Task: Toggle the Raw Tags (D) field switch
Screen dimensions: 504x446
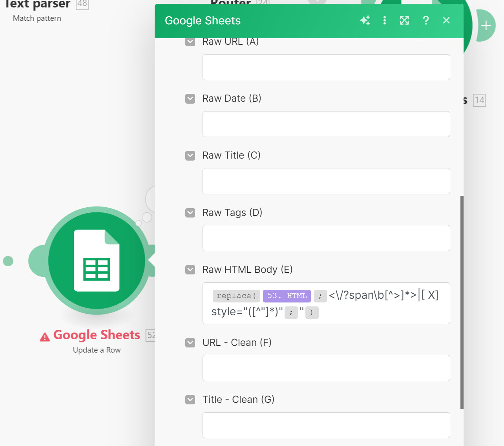Action: point(190,213)
